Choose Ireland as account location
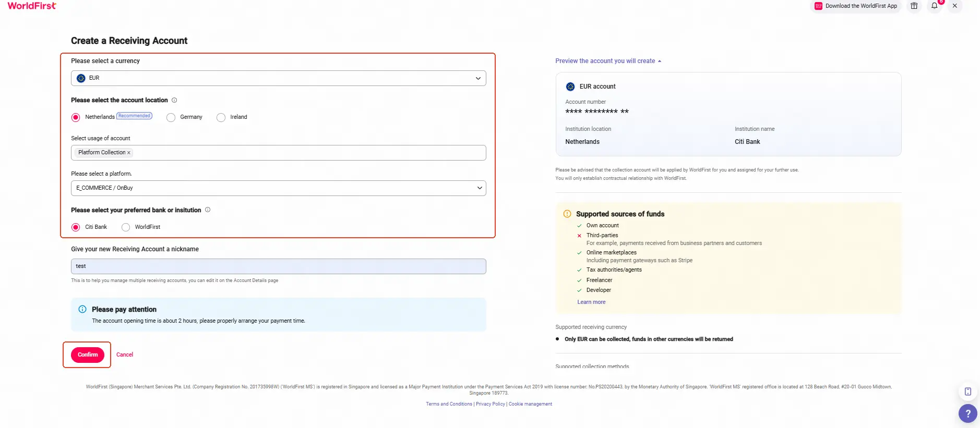The height and width of the screenshot is (428, 980). point(221,117)
